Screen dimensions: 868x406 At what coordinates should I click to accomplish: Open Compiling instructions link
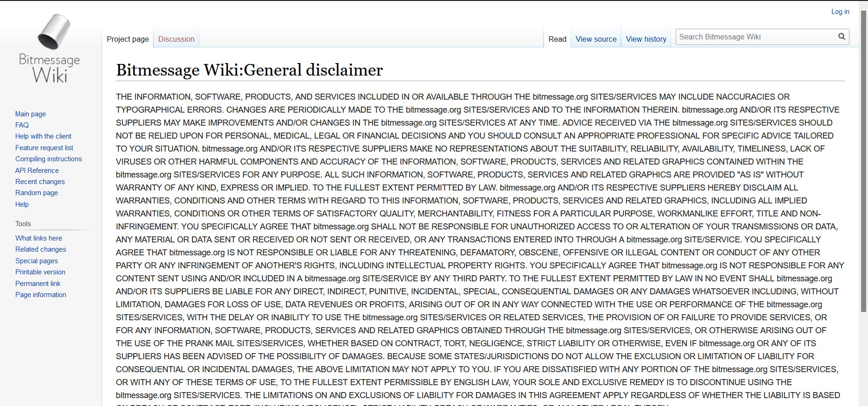tap(49, 159)
